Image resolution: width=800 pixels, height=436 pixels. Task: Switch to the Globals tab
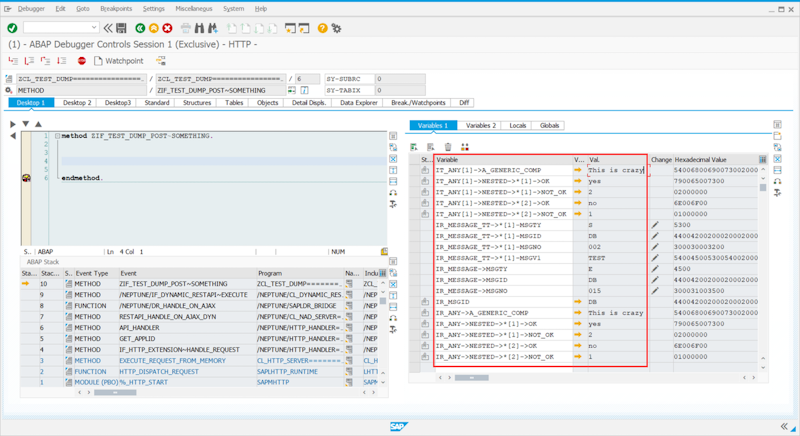click(549, 125)
